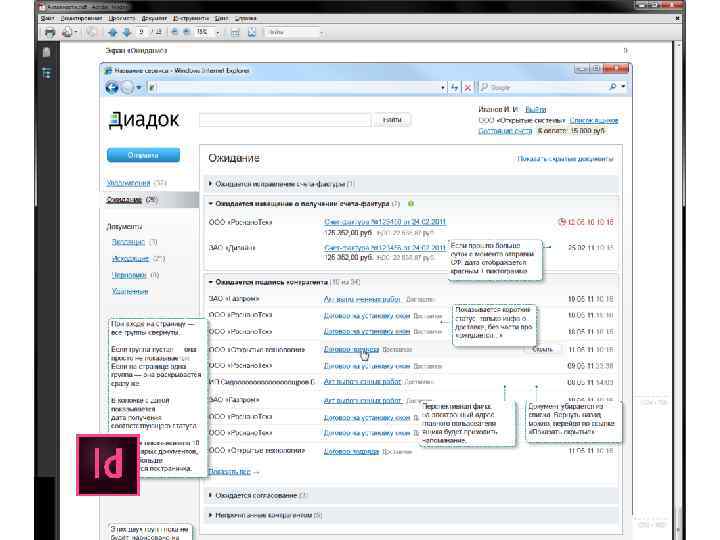This screenshot has height=540, width=720.
Task: Click the Internet Explorer back arrow
Action: 112,87
